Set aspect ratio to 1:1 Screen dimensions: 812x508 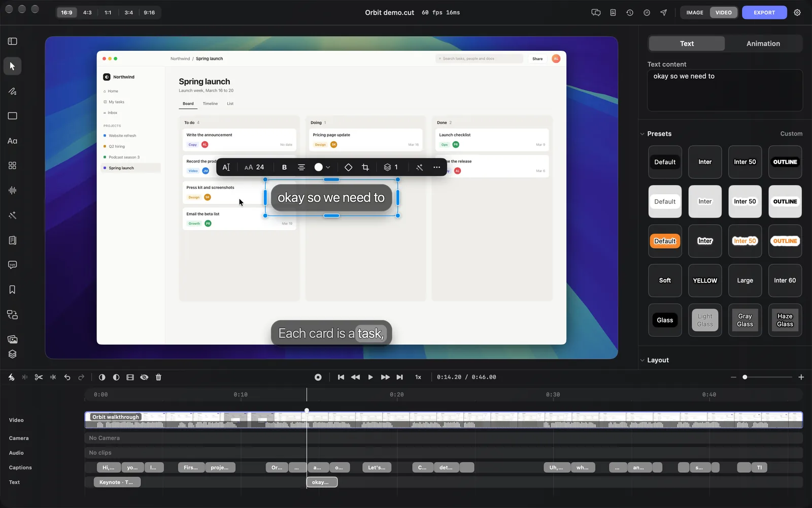pos(108,13)
